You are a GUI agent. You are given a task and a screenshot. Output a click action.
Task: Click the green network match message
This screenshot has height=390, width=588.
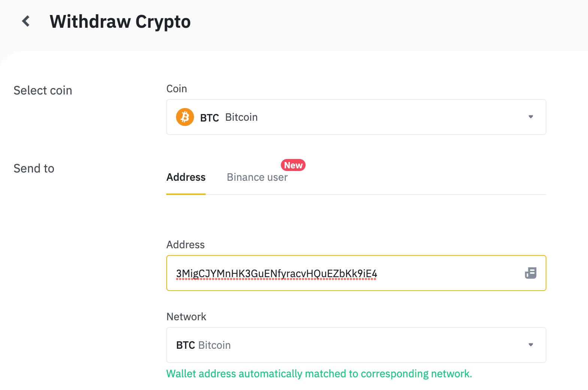pos(319,373)
